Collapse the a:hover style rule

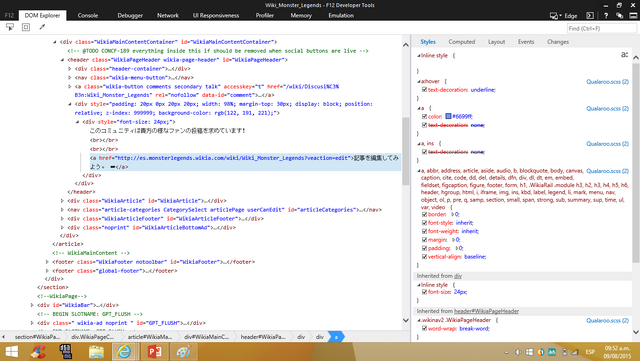pyautogui.click(x=419, y=81)
